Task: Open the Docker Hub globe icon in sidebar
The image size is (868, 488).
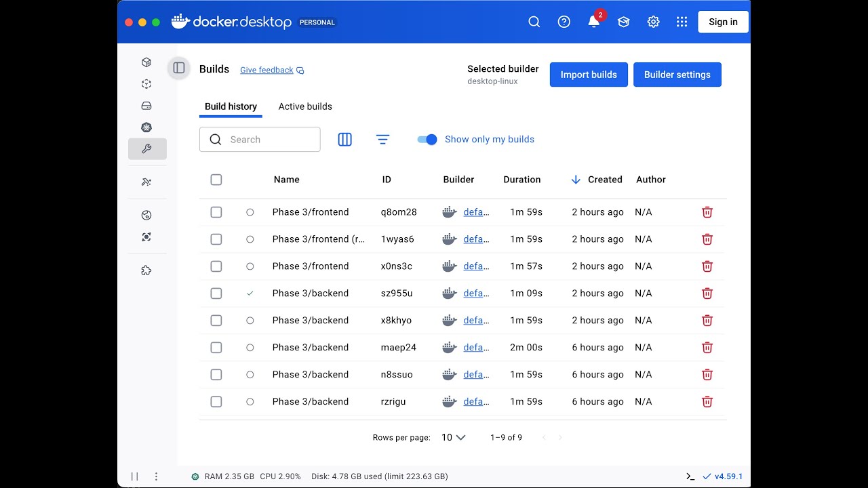Action: [x=146, y=216]
